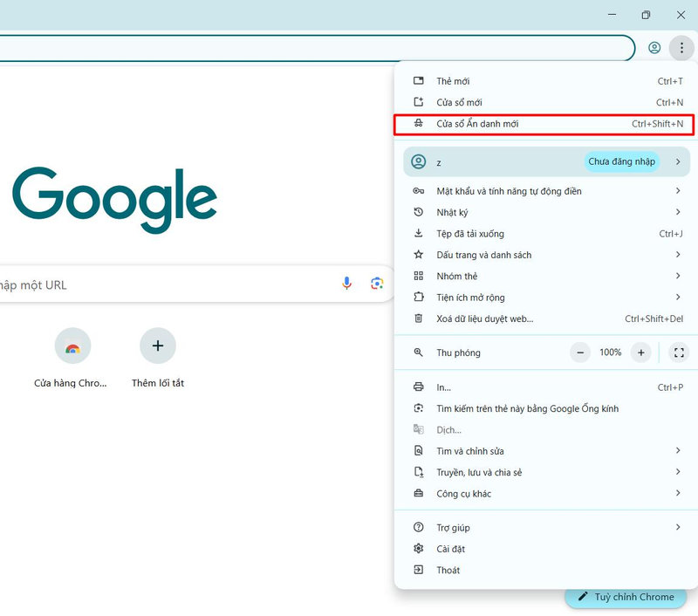Open Cửa hàng Chrome shortcut icon
Viewport: 698px width, 616px height.
[72, 346]
